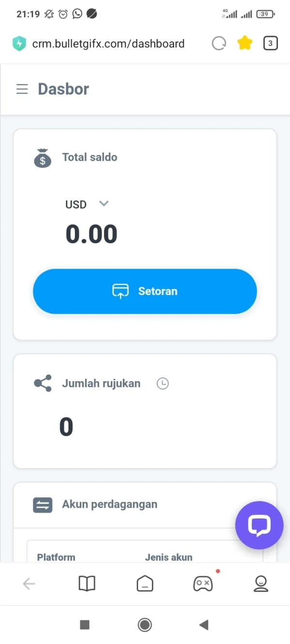Click the share icon for referrals
This screenshot has height=644, width=290.
(x=43, y=384)
